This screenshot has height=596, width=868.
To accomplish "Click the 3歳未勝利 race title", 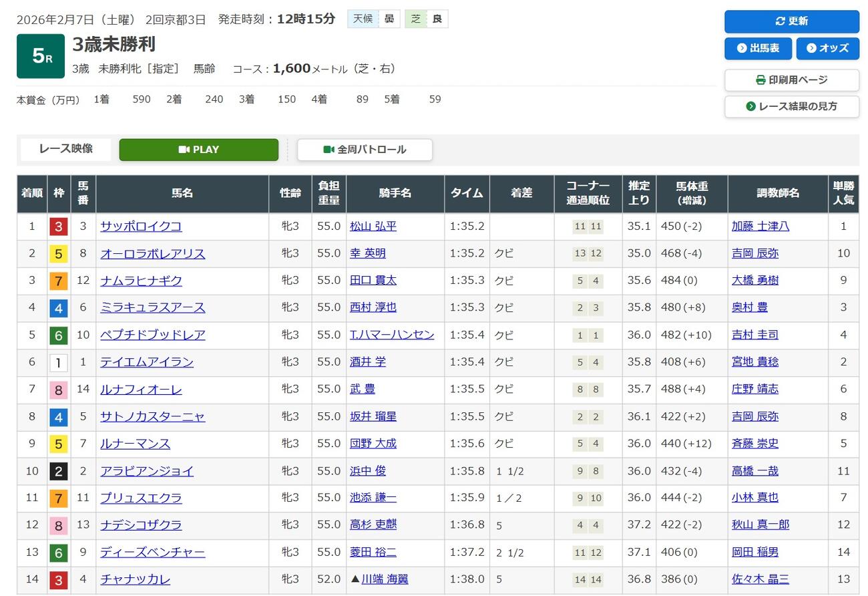I will click(x=114, y=44).
